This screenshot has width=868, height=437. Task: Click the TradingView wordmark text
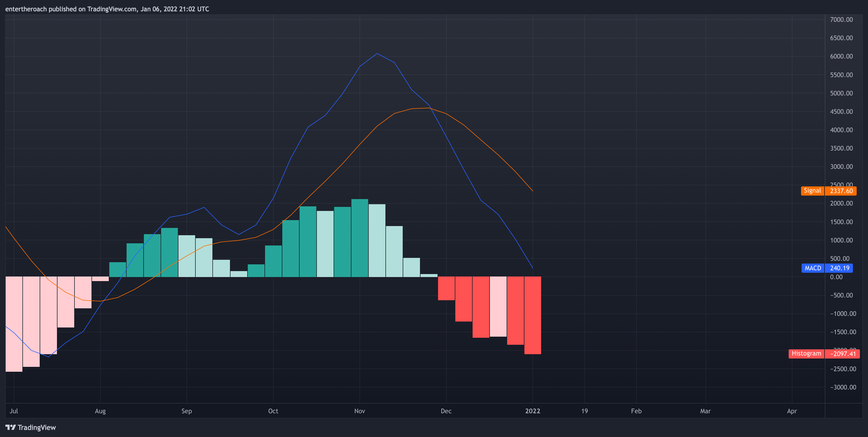(x=37, y=428)
